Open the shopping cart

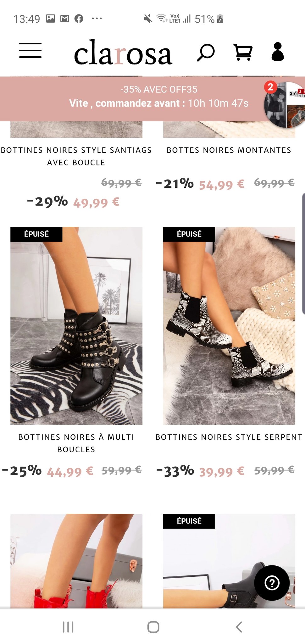coord(243,52)
